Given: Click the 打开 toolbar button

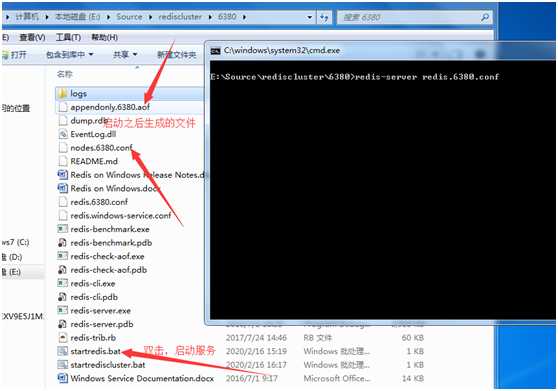Looking at the screenshot, I should (15, 54).
